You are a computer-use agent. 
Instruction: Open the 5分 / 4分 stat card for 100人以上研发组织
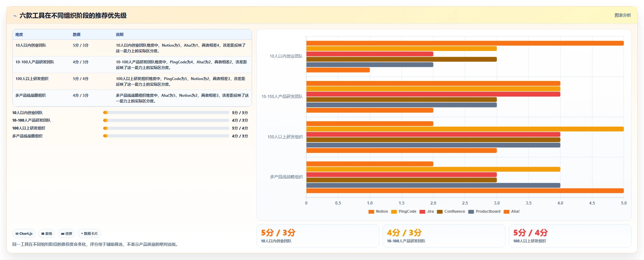pyautogui.click(x=570, y=236)
